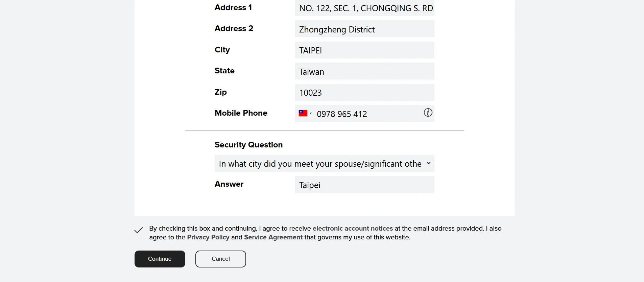Image resolution: width=644 pixels, height=282 pixels.
Task: Click the Taiwan flag icon
Action: (x=303, y=113)
